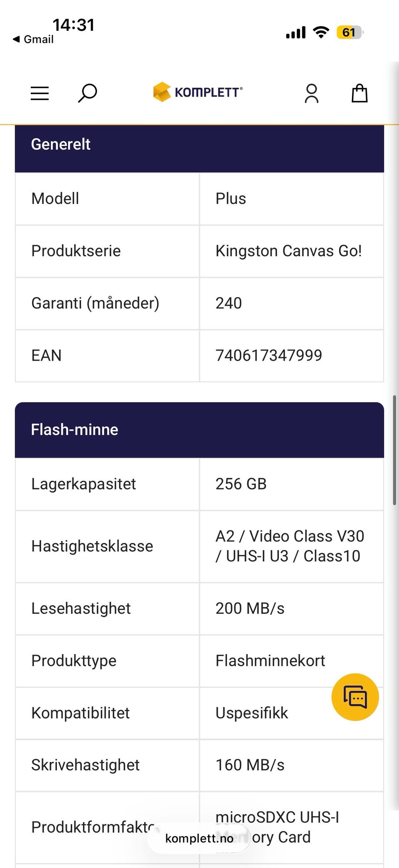Tap the komplett.no address pill
Viewport: 399px width, 868px height.
click(x=199, y=838)
